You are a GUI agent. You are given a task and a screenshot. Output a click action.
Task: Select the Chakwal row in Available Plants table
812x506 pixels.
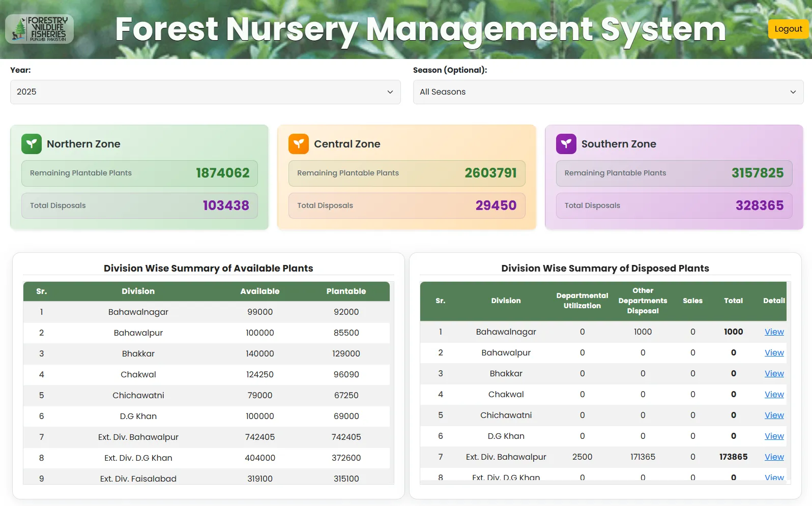coord(138,375)
